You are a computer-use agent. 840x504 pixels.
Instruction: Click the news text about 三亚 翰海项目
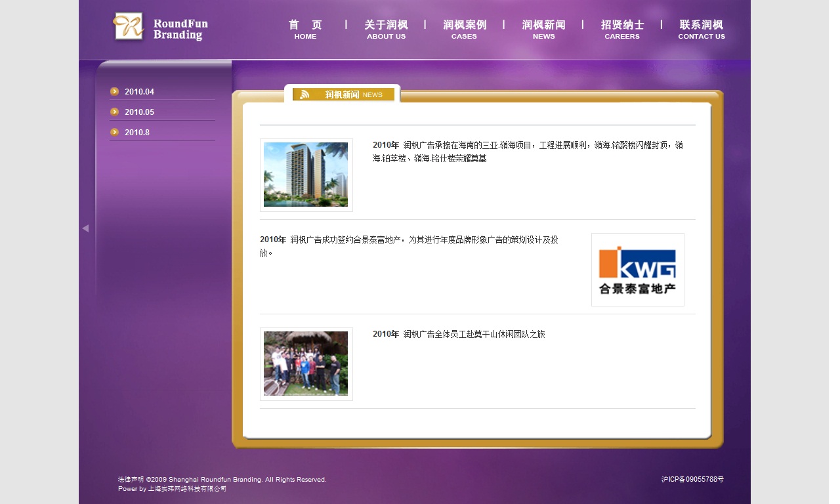coord(528,152)
